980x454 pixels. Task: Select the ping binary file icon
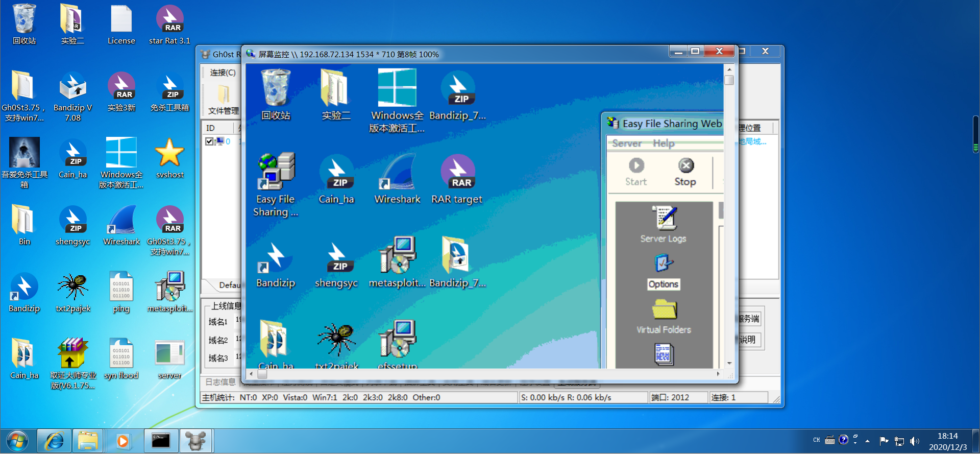(x=121, y=292)
